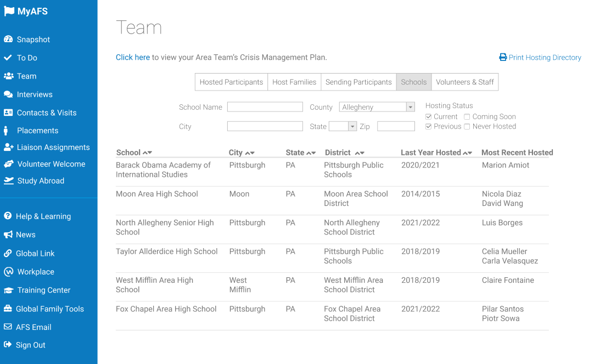Click participant name Carla Velasquez
The width and height of the screenshot is (600, 364).
[509, 261]
